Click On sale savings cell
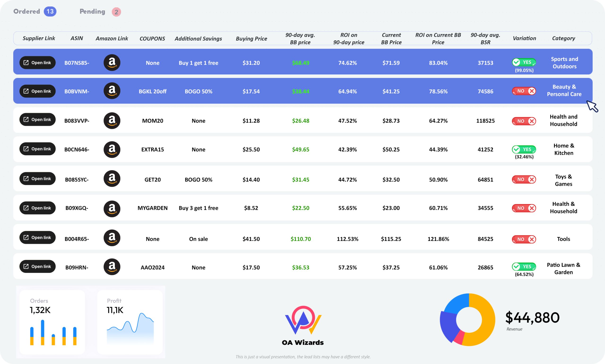Screen dimensions: 605x364 [x=198, y=239]
